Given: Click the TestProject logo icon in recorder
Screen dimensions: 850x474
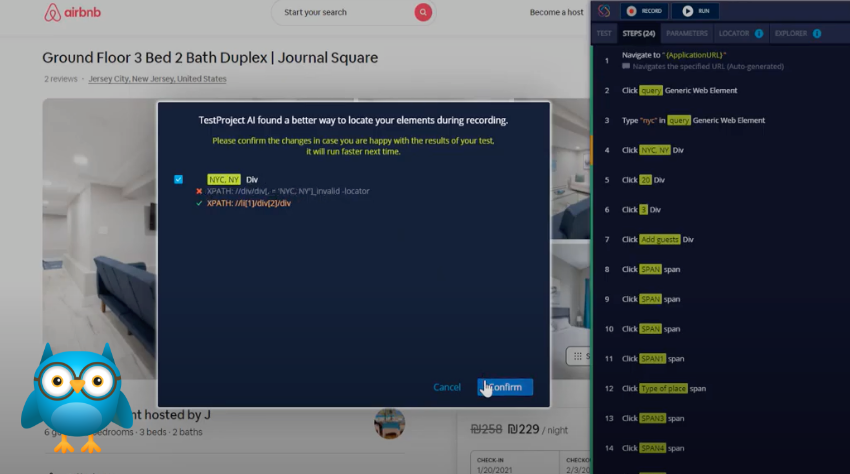Looking at the screenshot, I should [604, 11].
